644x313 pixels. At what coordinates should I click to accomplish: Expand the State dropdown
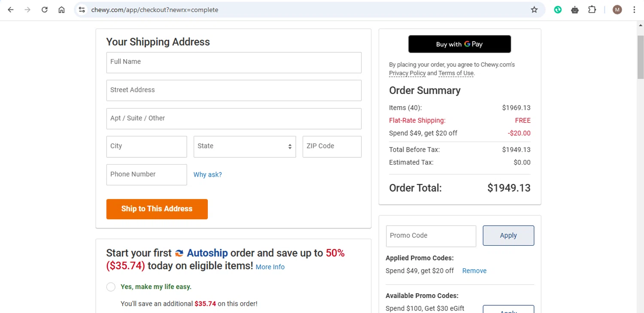pyautogui.click(x=245, y=147)
